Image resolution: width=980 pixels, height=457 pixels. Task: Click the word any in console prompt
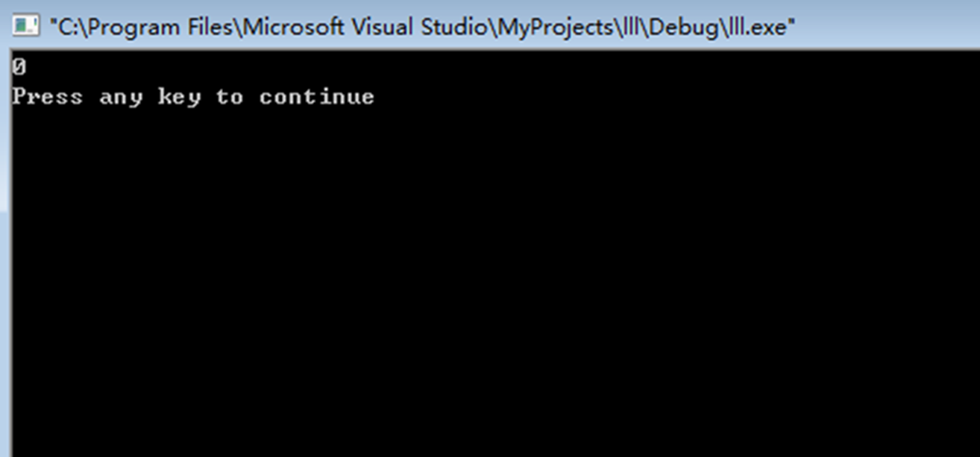click(121, 98)
